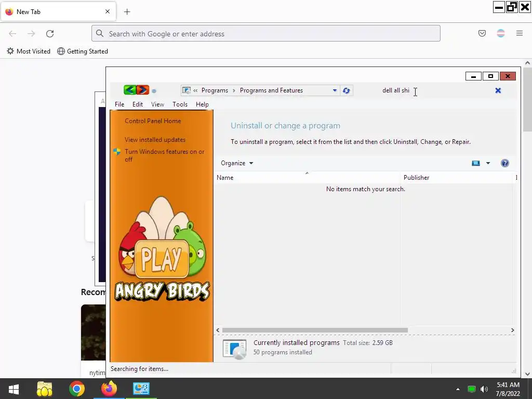Viewport: 532px width, 399px height.
Task: Click the green network tray icon
Action: [x=472, y=389]
